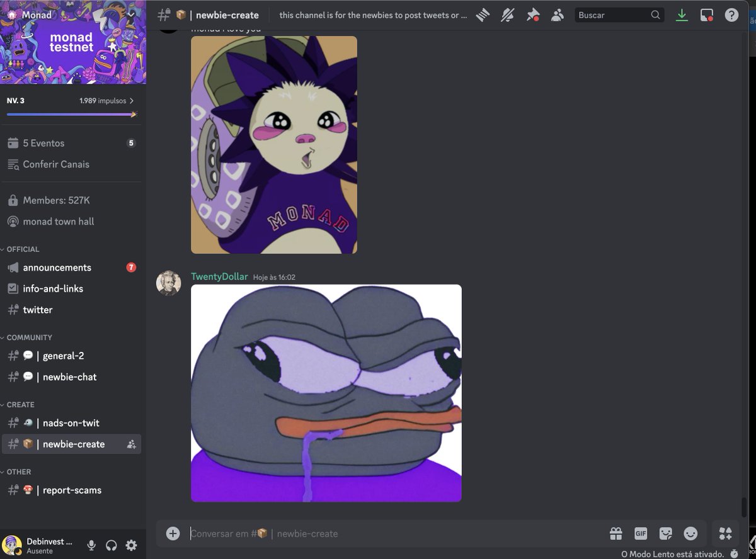
Task: Join monad town hall stage channel
Action: (x=73, y=222)
